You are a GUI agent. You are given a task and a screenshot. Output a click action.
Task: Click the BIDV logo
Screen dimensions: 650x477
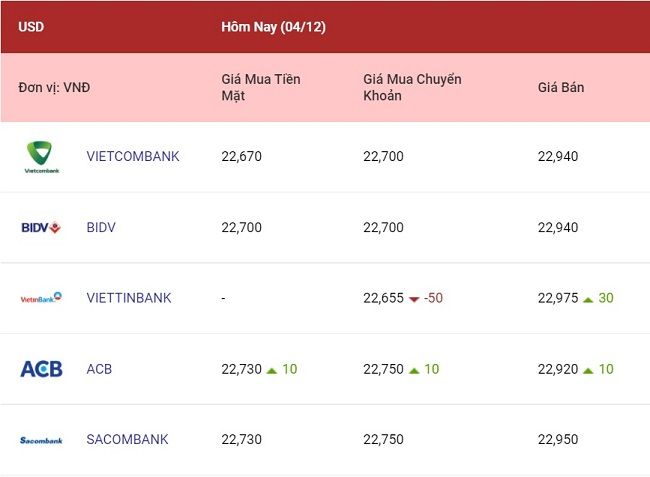click(x=41, y=227)
